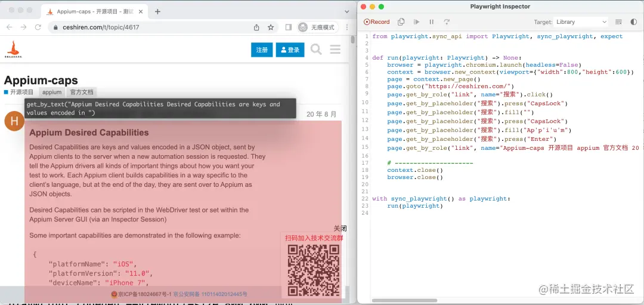Click the chromium.launch line in Inspector code
The width and height of the screenshot is (644, 305).
(x=484, y=65)
